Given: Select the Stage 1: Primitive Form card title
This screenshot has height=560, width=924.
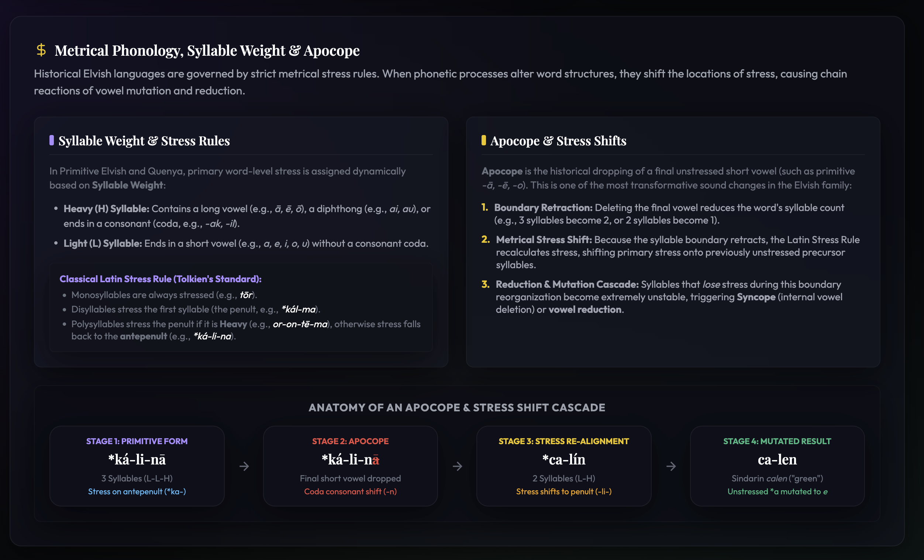Looking at the screenshot, I should point(137,441).
